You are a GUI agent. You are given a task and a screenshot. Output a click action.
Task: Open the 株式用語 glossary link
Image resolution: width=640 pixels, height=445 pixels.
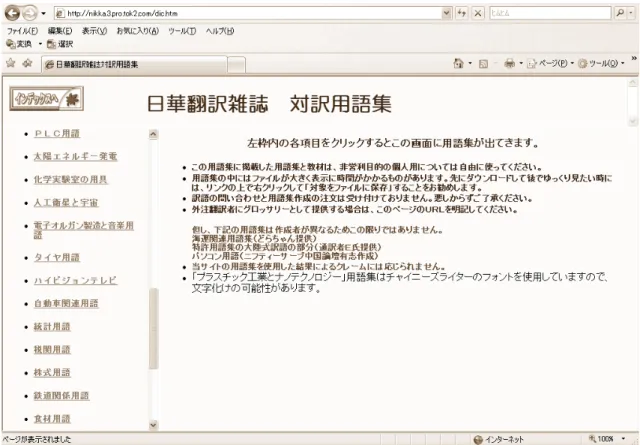pos(52,372)
